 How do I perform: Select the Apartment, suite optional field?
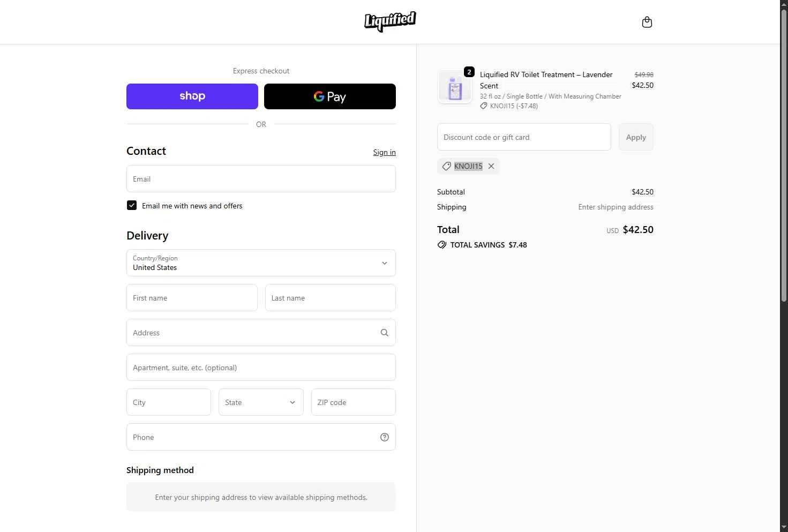[261, 368]
